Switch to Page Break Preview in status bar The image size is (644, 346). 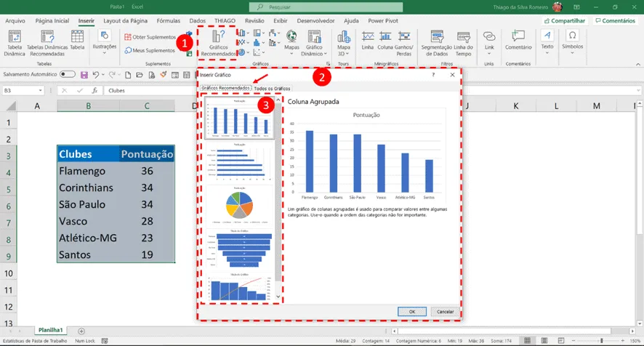pyautogui.click(x=561, y=341)
